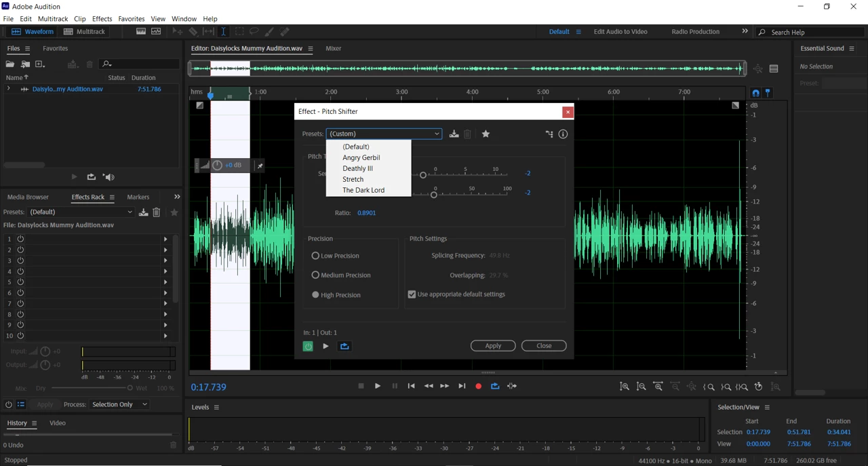Open effect list arrow for slot 8
The image size is (868, 466).
pos(165,314)
